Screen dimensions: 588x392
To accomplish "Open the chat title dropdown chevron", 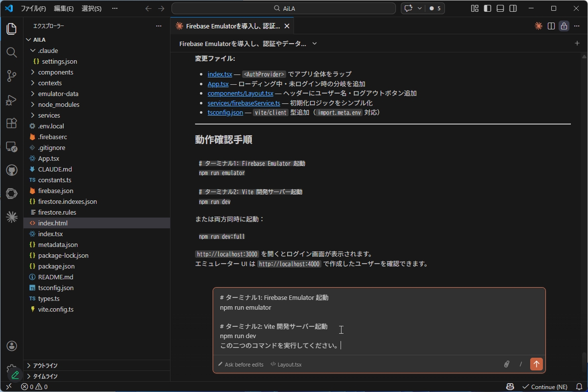I will 314,44.
